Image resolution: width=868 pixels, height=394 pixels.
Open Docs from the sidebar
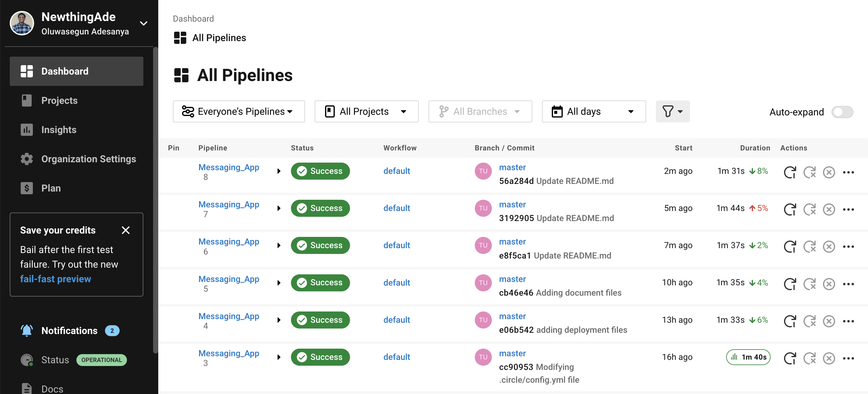(x=52, y=388)
